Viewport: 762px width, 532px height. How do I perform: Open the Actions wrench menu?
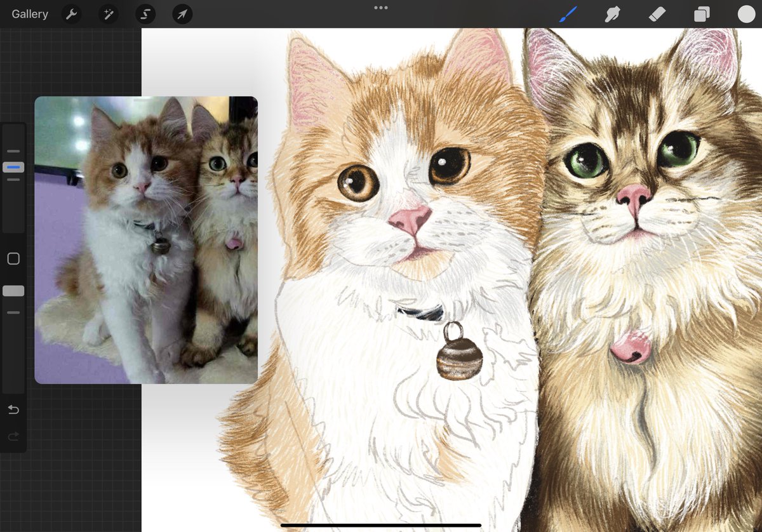(x=72, y=14)
